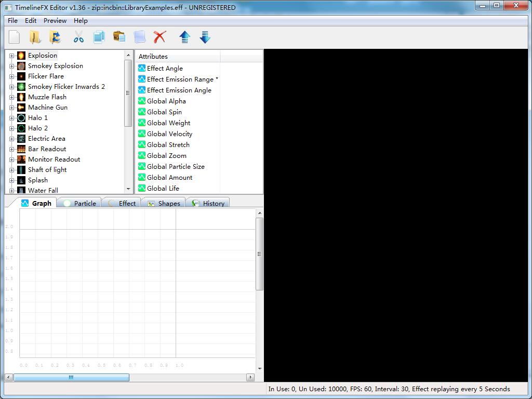Screen dimensions: 532x399
Task: Click the effects list scroll-down arrow
Action: (128, 189)
